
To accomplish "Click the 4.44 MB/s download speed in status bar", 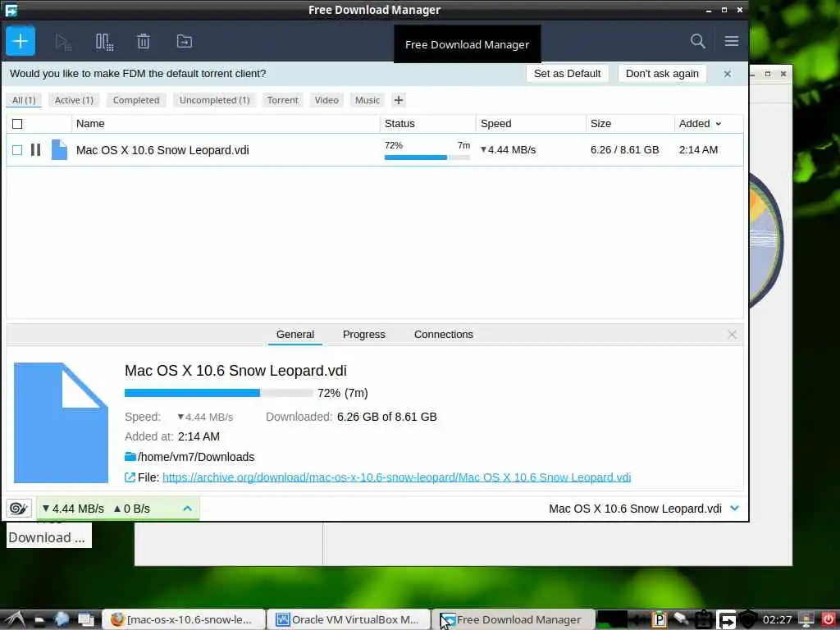I will tap(73, 509).
